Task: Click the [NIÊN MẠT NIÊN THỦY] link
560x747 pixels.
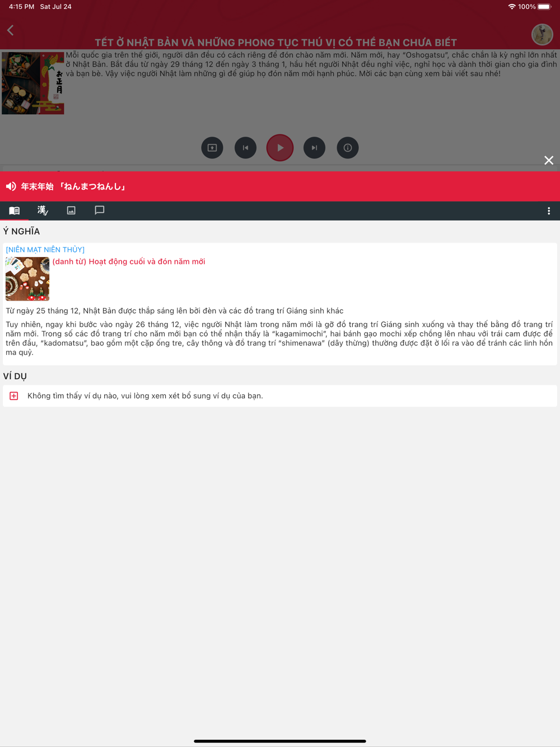Action: pyautogui.click(x=45, y=250)
